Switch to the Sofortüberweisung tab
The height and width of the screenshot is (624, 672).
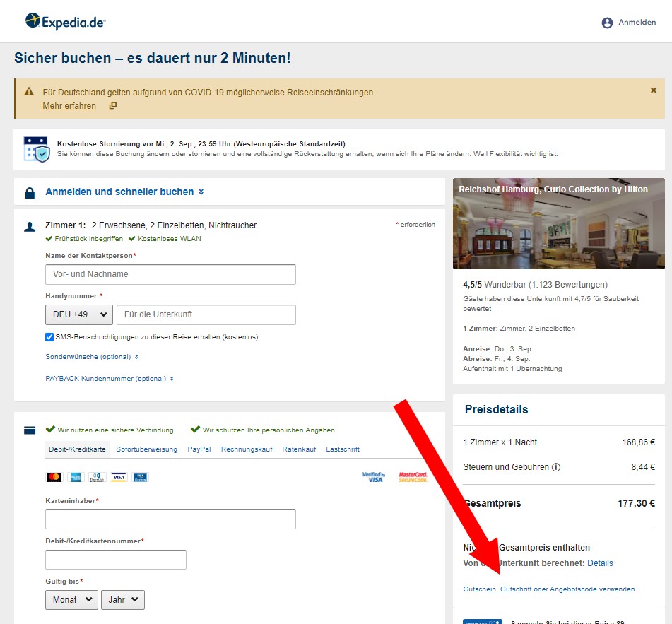click(146, 449)
